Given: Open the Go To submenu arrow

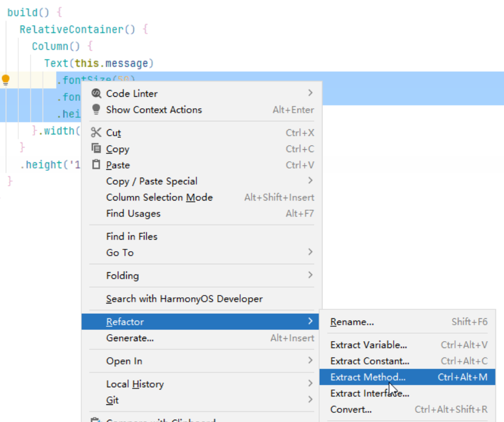Looking at the screenshot, I should (x=310, y=252).
